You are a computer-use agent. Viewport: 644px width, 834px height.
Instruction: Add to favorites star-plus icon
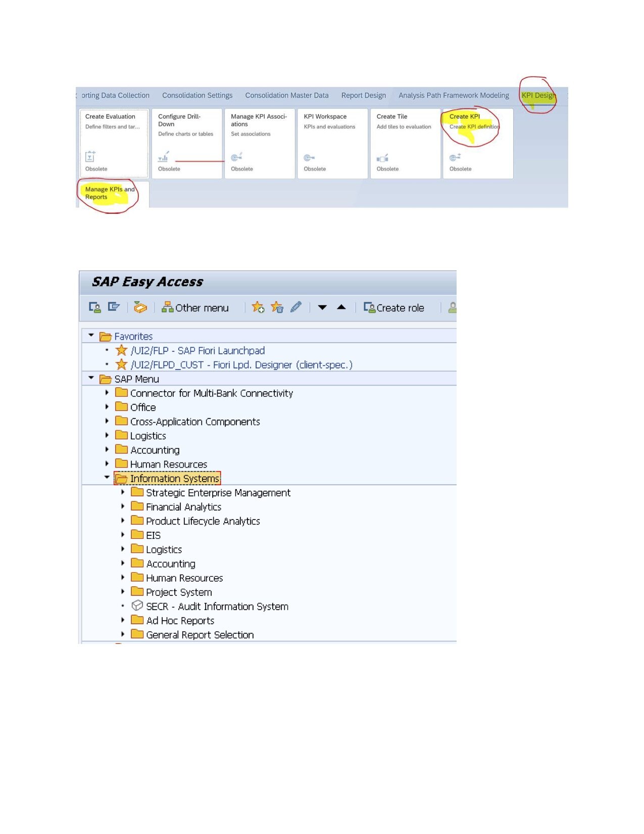(258, 307)
